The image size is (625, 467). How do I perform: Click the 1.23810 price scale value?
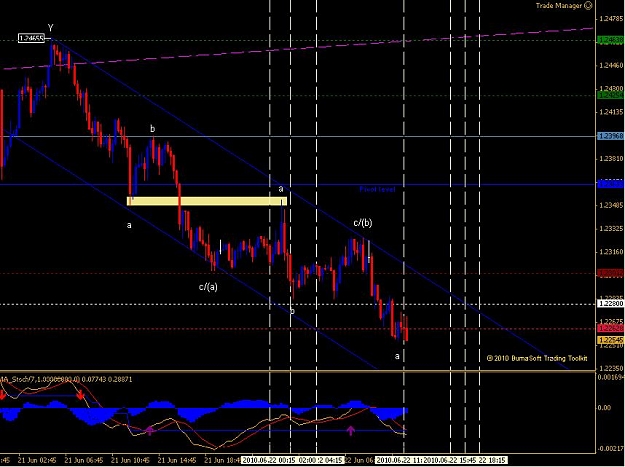611,159
